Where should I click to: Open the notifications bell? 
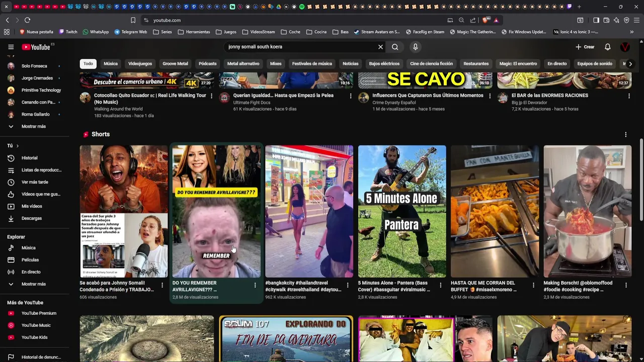607,47
